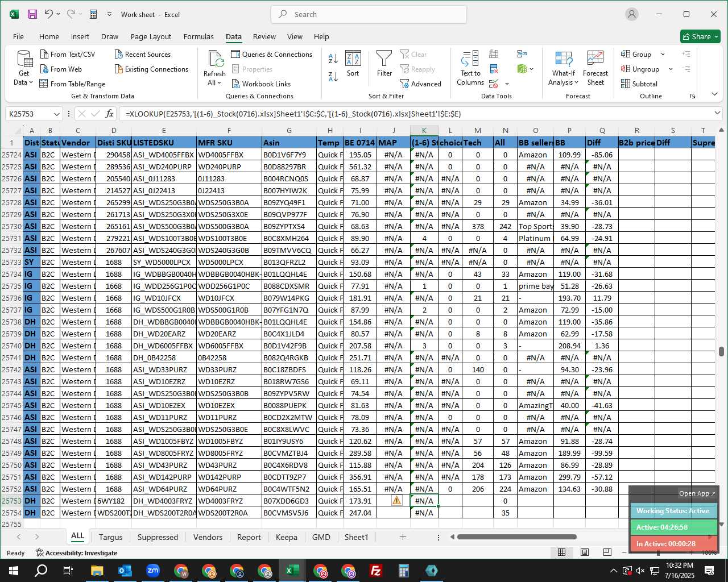728x582 pixels.
Task: Click the Undo arrow icon
Action: 49,14
